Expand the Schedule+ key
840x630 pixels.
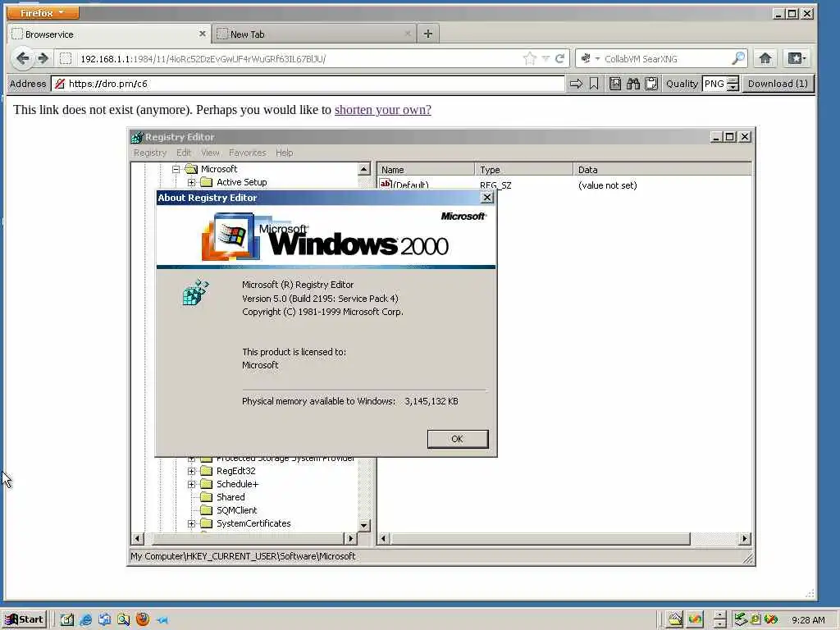[191, 484]
